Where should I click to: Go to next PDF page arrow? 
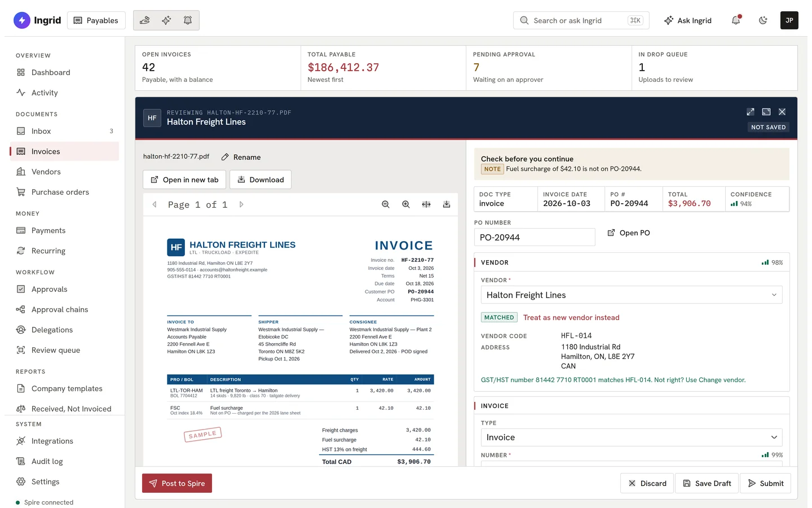[x=241, y=204]
